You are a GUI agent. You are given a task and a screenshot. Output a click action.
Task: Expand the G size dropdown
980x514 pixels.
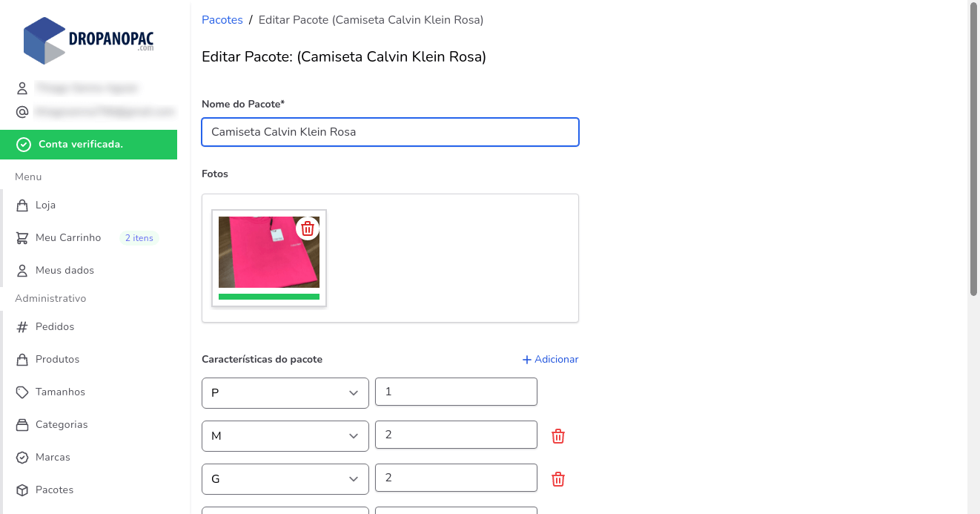click(x=285, y=479)
